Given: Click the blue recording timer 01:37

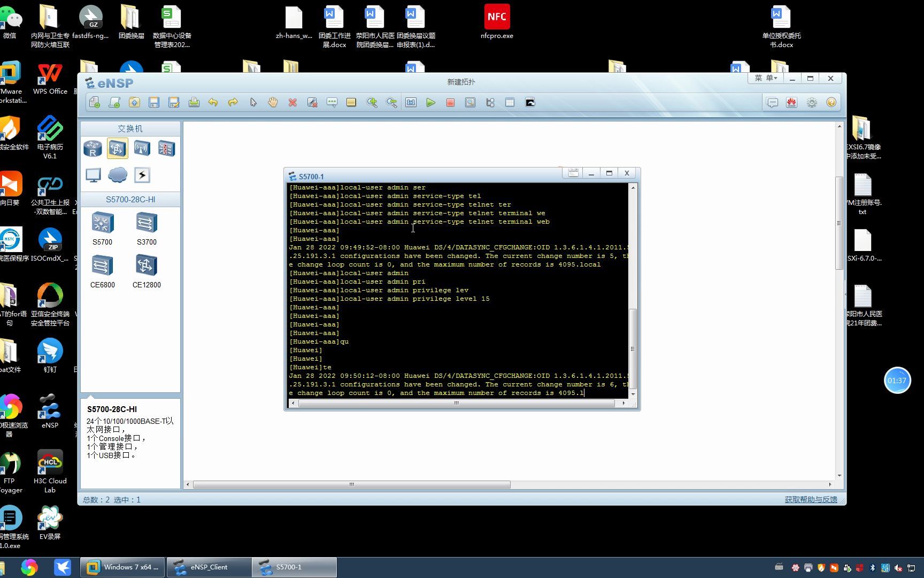Looking at the screenshot, I should (897, 381).
